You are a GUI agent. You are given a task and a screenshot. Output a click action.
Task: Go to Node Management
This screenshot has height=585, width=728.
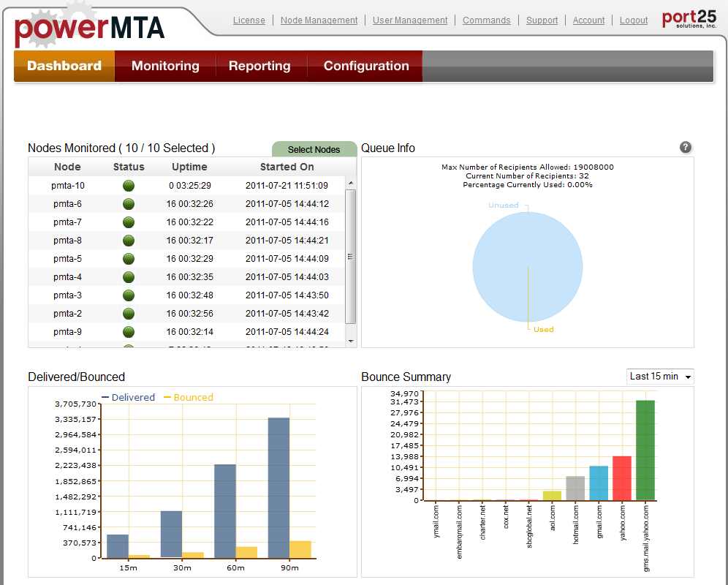pyautogui.click(x=319, y=20)
